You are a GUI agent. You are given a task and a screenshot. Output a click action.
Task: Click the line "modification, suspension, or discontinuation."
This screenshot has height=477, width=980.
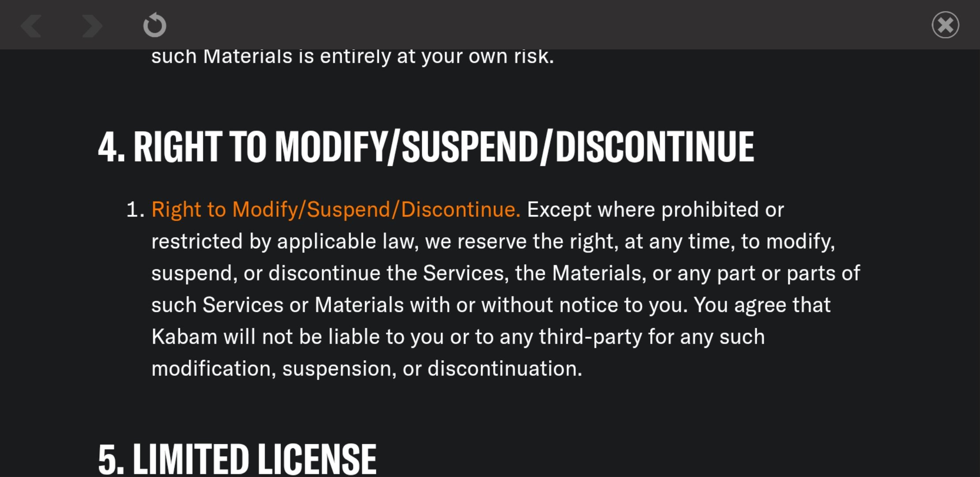pos(367,368)
